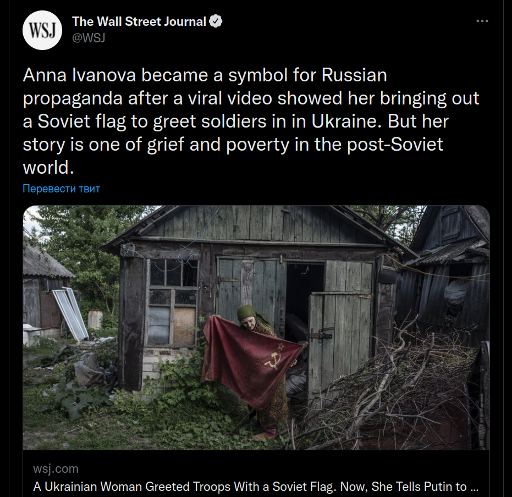Image resolution: width=512 pixels, height=497 pixels.
Task: Open the 'A Ukrainian Woman Greeted Troops' headline
Action: coord(256,487)
